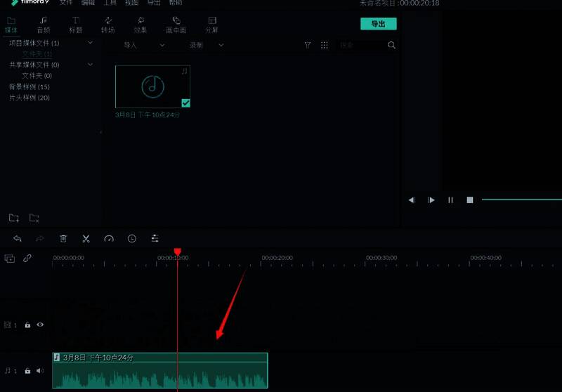Click the delete trash icon
Image resolution: width=562 pixels, height=392 pixels.
(63, 239)
